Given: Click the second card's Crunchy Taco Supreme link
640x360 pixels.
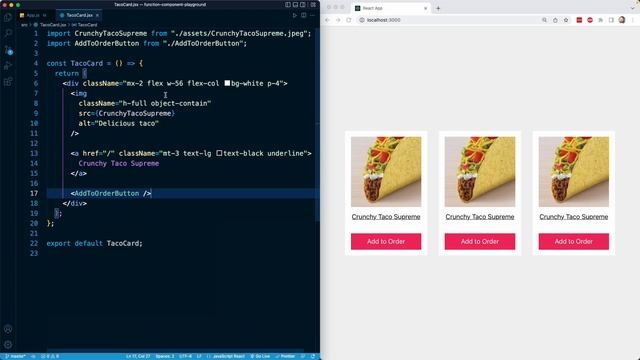Looking at the screenshot, I should pyautogui.click(x=480, y=217).
